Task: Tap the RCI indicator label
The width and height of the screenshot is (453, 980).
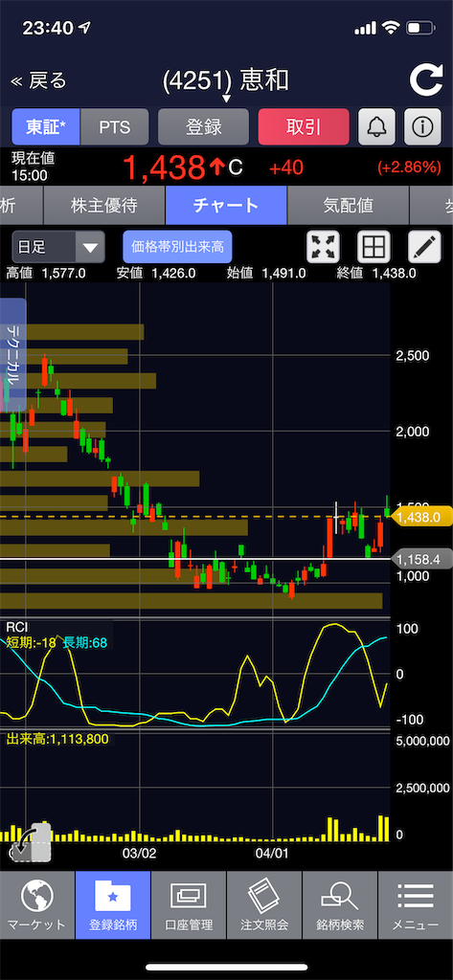Action: [17, 628]
